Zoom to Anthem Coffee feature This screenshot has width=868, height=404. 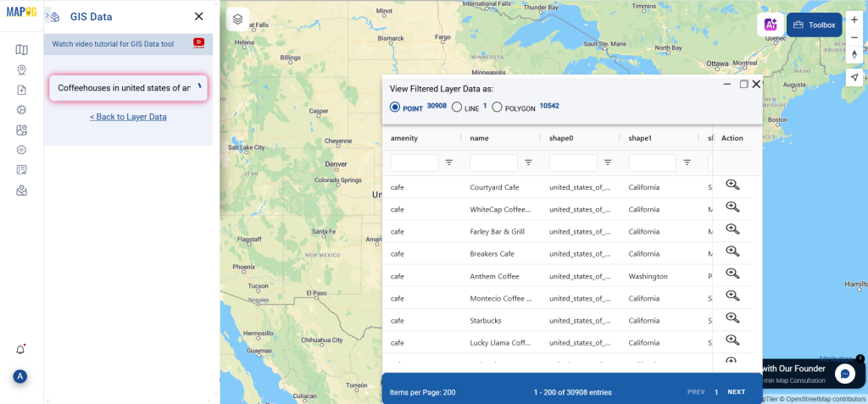[x=732, y=274]
